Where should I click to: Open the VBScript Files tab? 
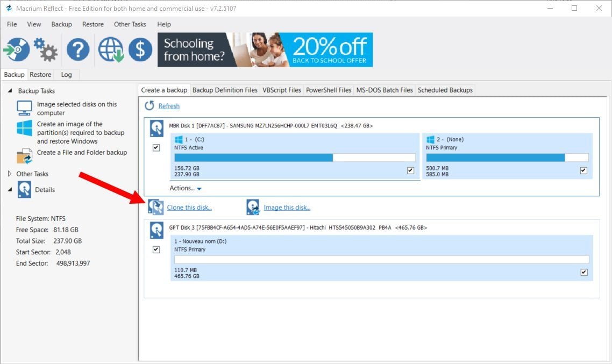click(x=282, y=90)
